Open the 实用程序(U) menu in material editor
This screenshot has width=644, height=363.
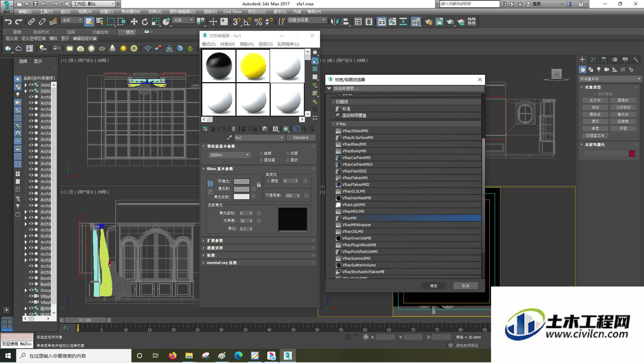[288, 44]
